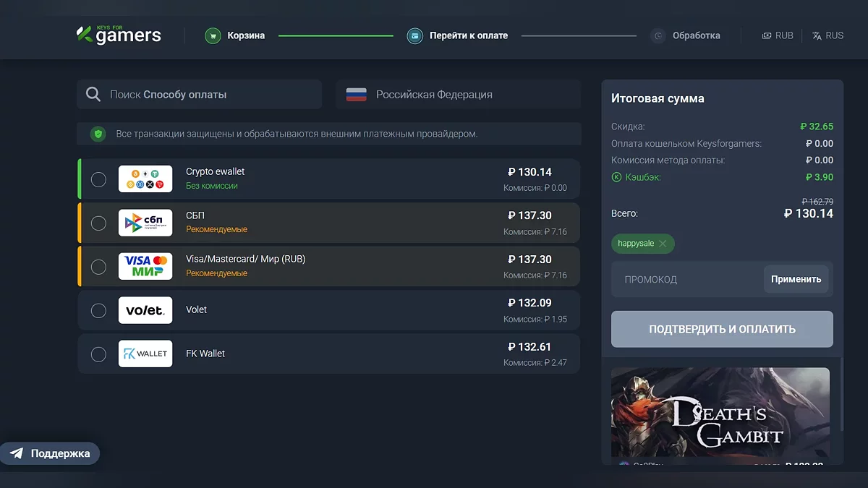
Task: Click the green cart step icon
Action: (212, 35)
